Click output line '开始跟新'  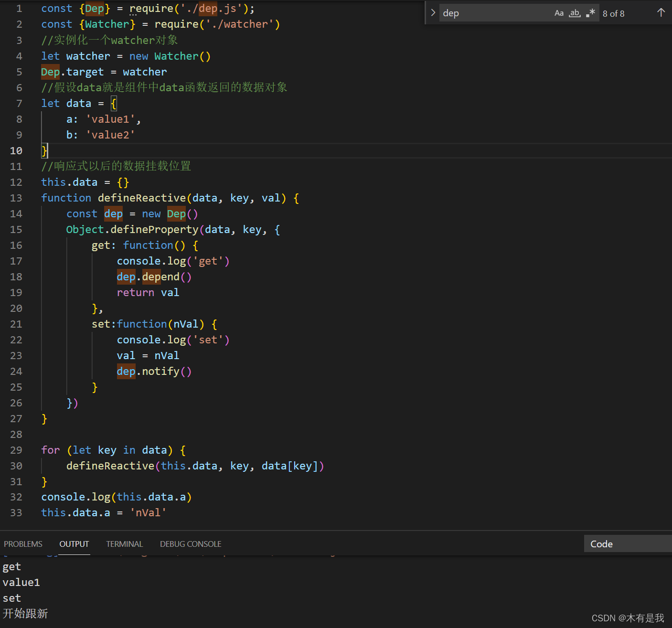click(x=25, y=614)
